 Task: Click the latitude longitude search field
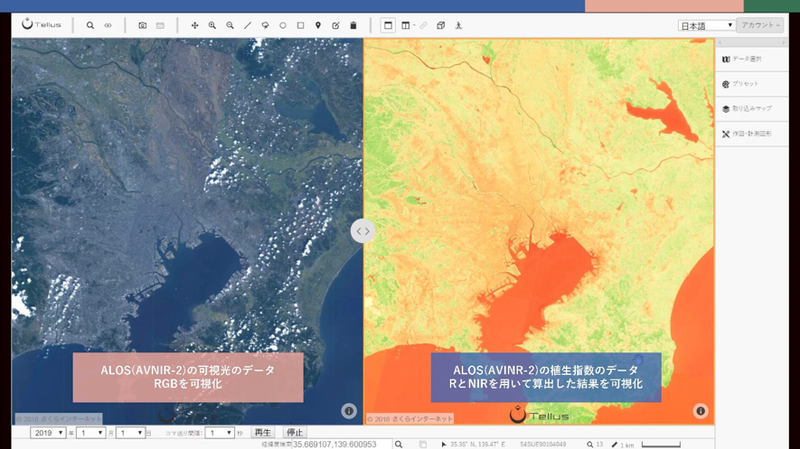click(342, 444)
